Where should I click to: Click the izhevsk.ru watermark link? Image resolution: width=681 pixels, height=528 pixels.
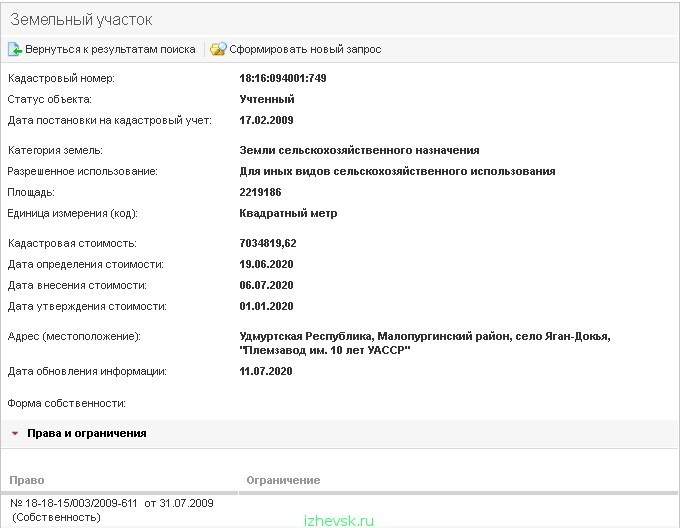(339, 521)
